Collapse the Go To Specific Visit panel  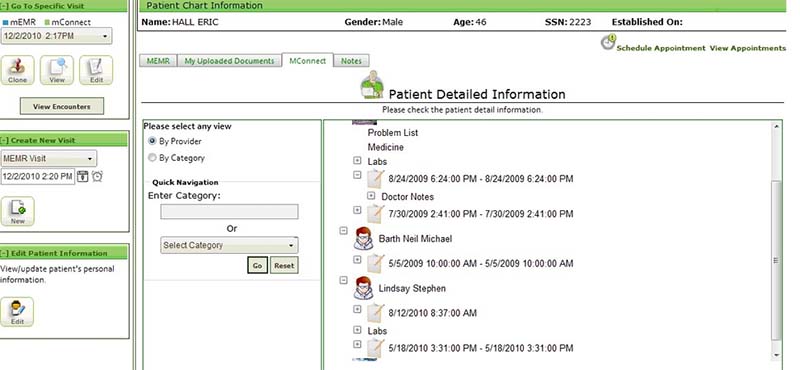tap(5, 6)
